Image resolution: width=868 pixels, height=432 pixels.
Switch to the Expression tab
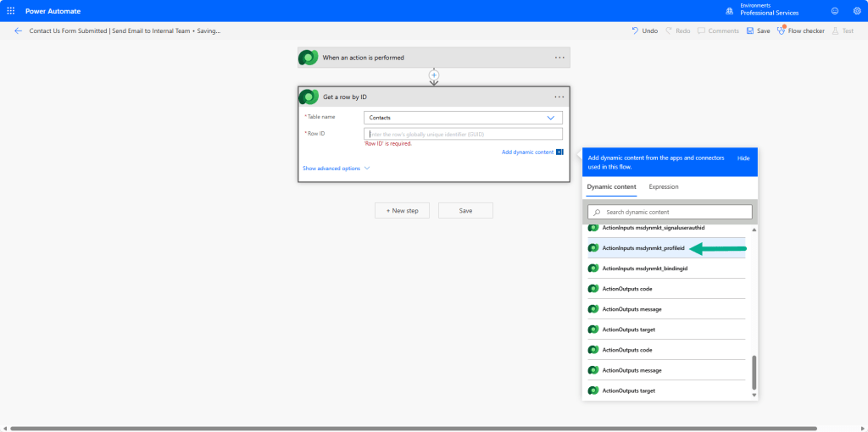(x=663, y=187)
